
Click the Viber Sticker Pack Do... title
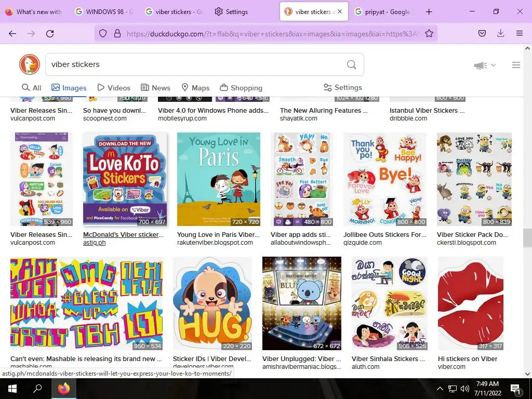(x=472, y=234)
